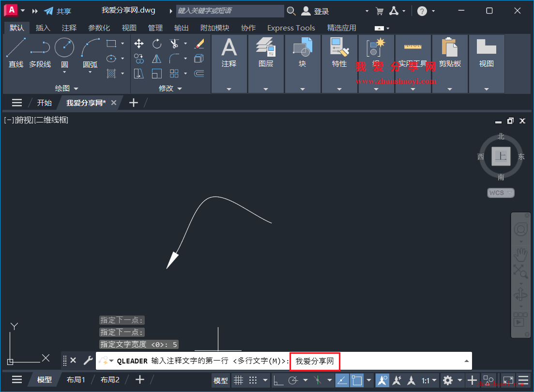Click the viewport label [二维线框]
This screenshot has height=392, width=534.
point(52,120)
